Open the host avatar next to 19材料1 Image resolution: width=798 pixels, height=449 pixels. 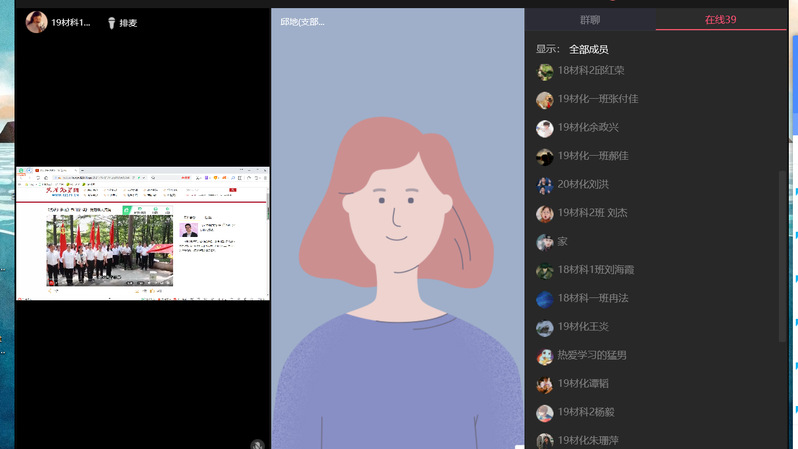[36, 22]
